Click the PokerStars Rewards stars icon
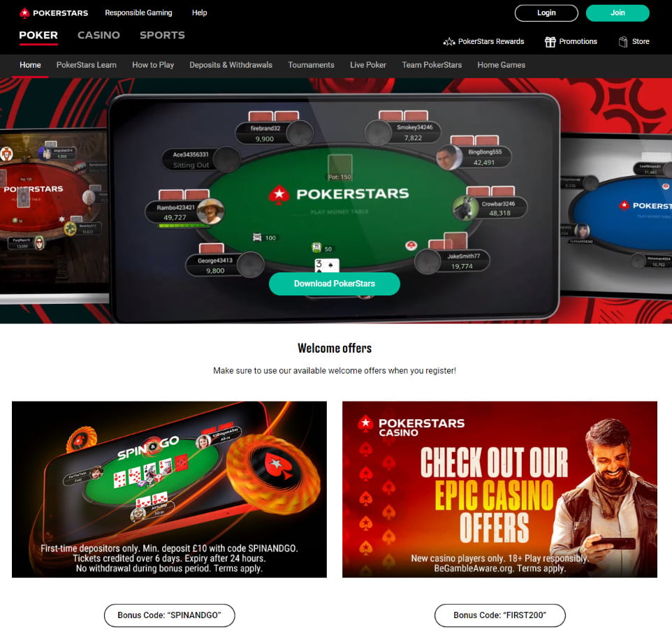Image resolution: width=672 pixels, height=637 pixels. click(448, 41)
